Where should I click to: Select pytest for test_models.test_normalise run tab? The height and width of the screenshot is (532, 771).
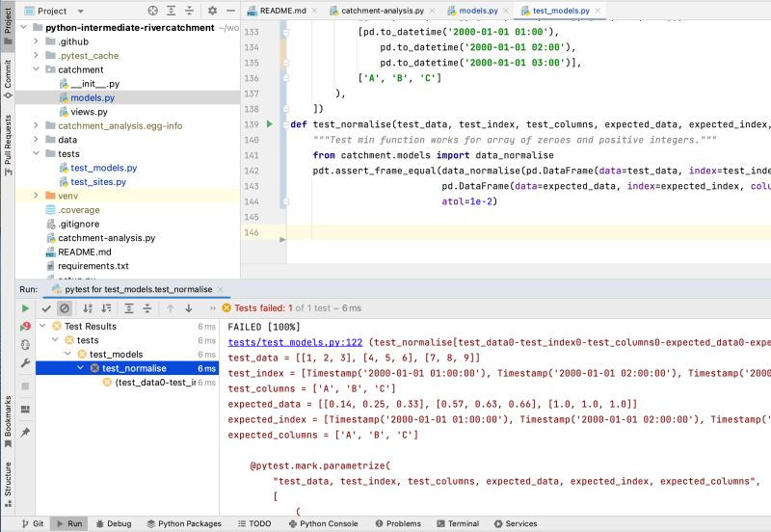[138, 289]
